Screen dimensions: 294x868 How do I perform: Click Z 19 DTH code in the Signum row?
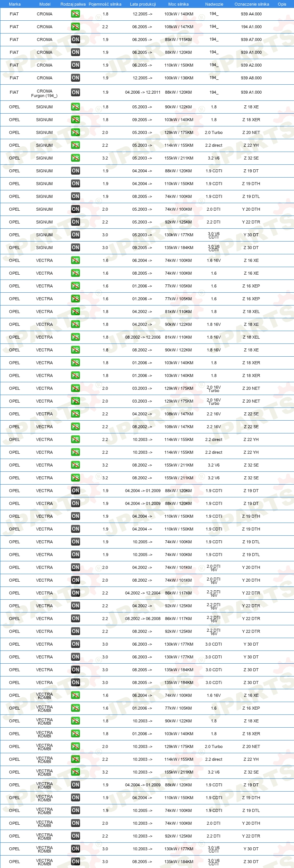pyautogui.click(x=251, y=184)
